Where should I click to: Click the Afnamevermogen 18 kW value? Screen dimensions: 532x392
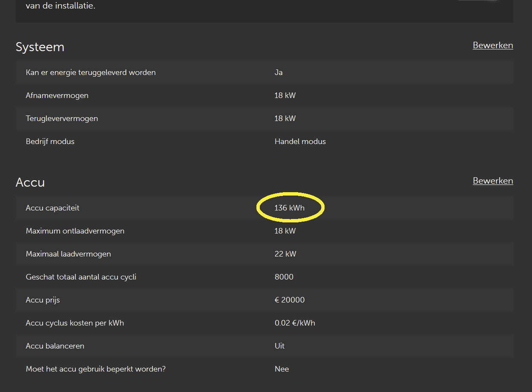[285, 95]
